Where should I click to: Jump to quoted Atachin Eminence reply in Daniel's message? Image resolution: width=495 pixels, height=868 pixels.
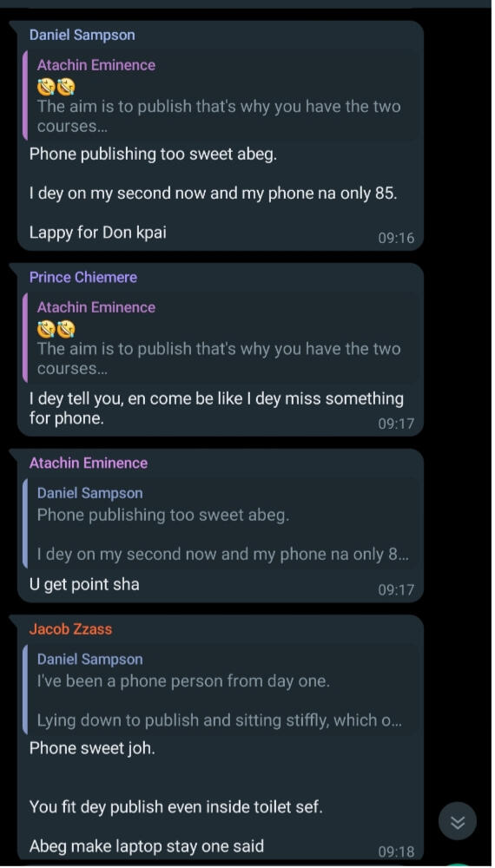pyautogui.click(x=221, y=95)
